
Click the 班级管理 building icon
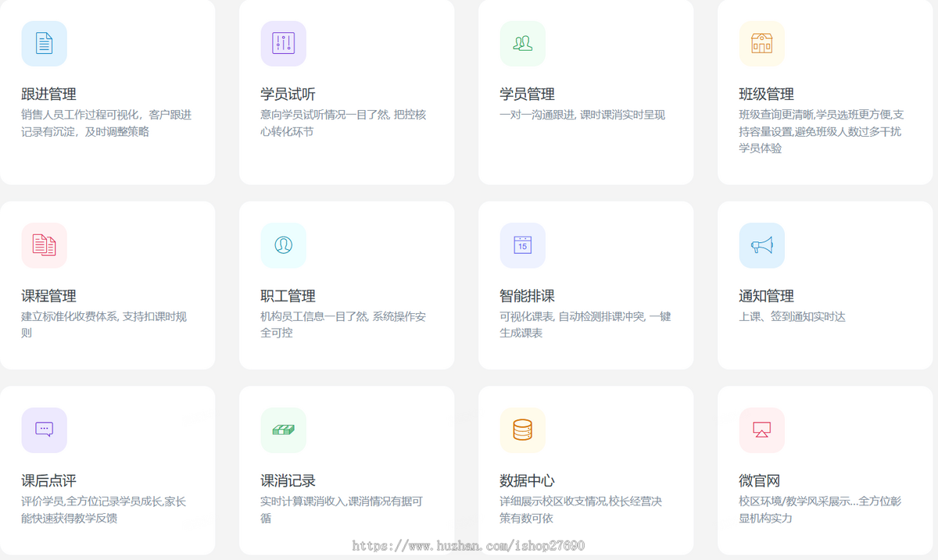[x=762, y=44]
